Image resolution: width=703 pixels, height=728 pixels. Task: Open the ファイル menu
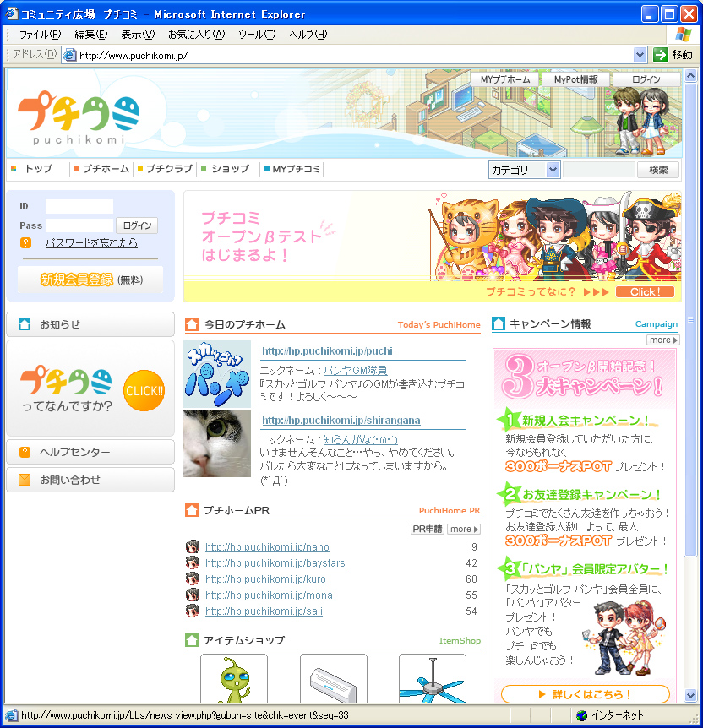point(40,35)
